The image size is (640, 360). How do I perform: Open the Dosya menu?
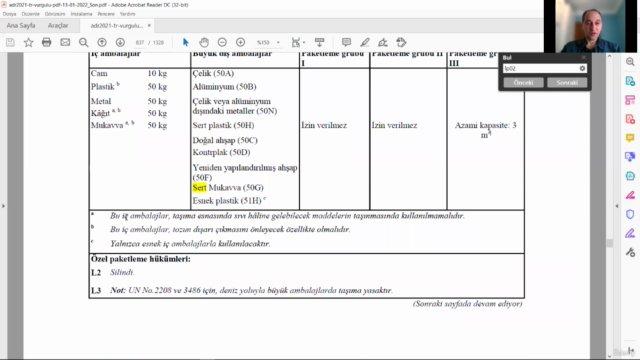pos(9,14)
